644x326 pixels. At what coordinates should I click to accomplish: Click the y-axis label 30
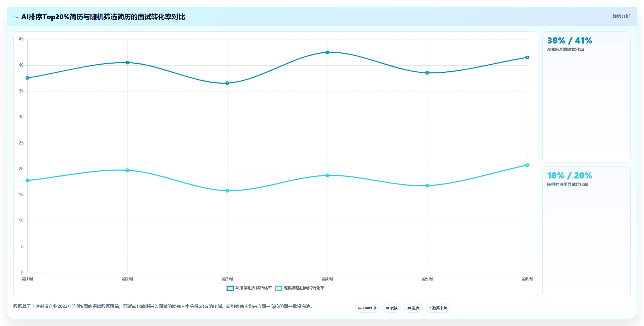21,117
